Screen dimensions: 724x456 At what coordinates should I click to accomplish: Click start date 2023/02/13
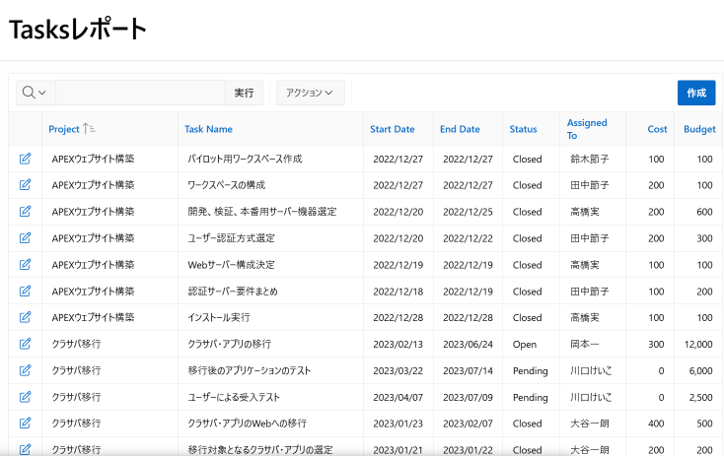tap(398, 344)
